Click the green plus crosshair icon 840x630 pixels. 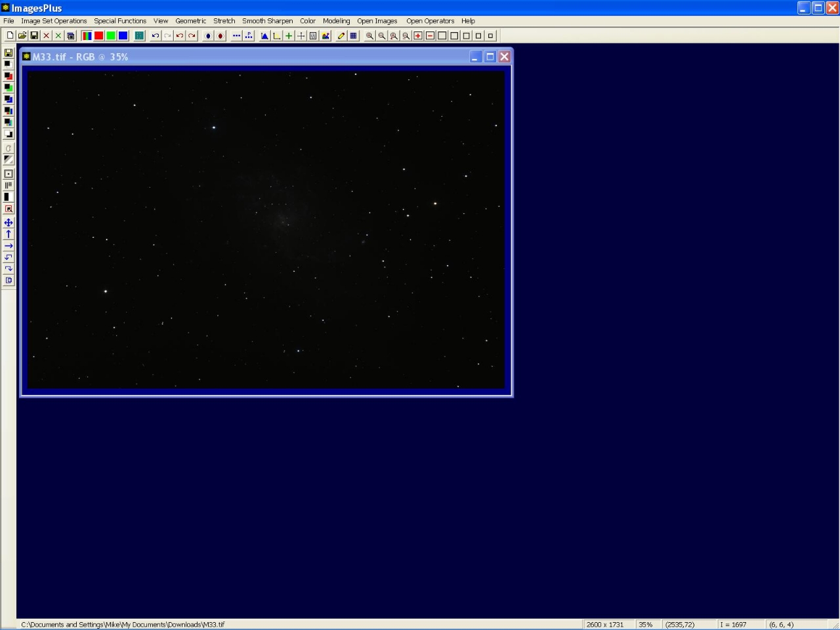(x=289, y=35)
